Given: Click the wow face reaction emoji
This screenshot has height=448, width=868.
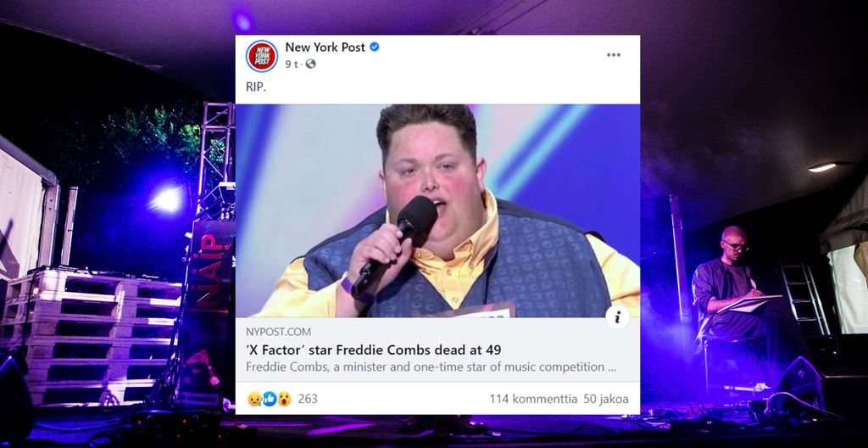Looking at the screenshot, I should pyautogui.click(x=285, y=399).
